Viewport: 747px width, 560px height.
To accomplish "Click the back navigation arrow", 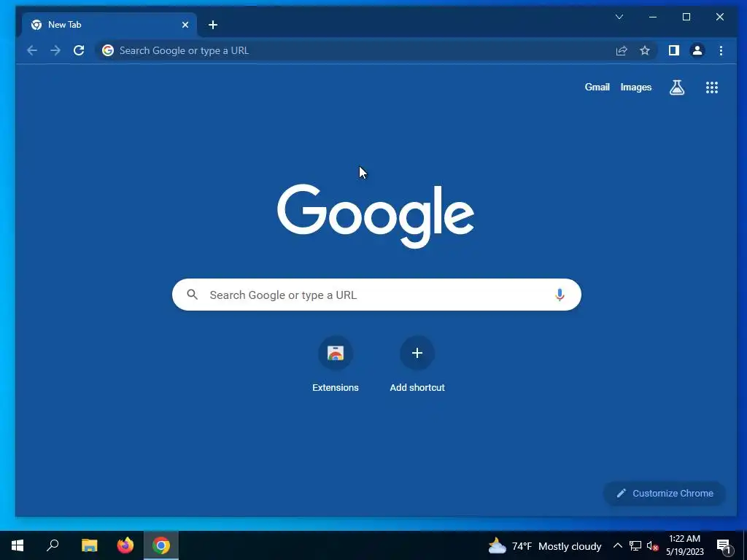I will coord(32,50).
